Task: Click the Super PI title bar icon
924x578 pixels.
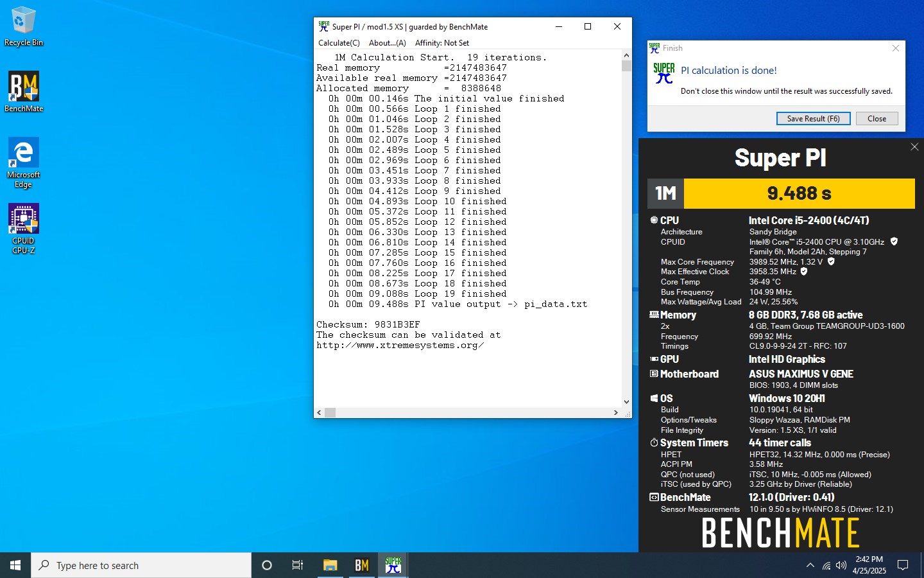Action: pos(323,26)
